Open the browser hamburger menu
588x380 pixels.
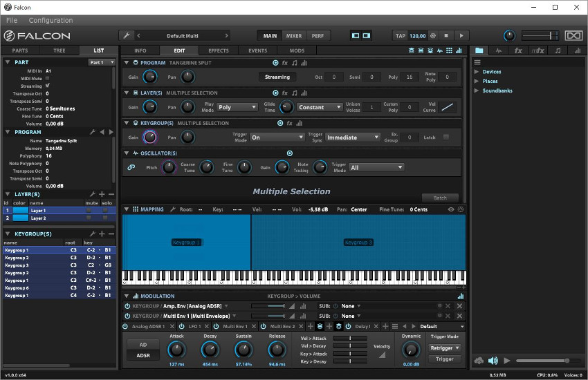coord(477,62)
